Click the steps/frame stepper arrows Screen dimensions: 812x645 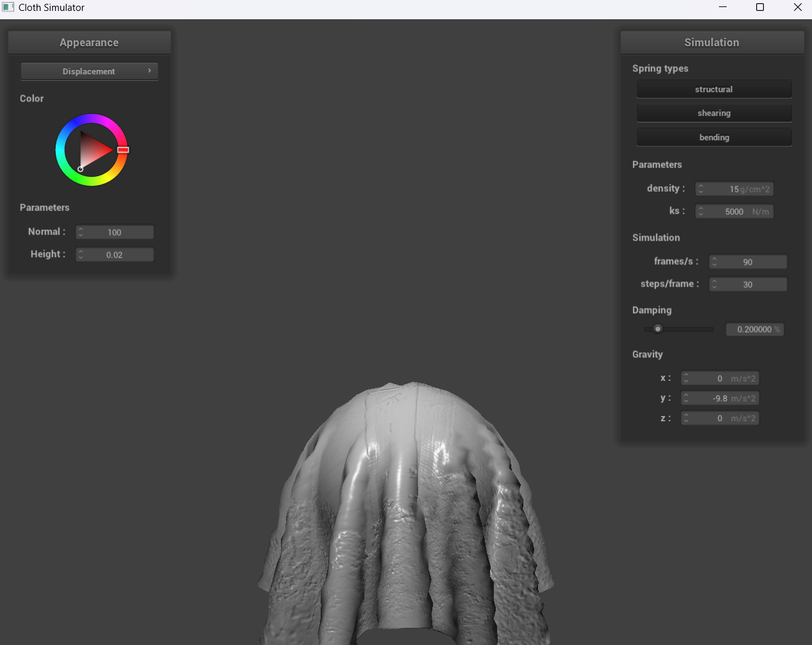click(715, 284)
